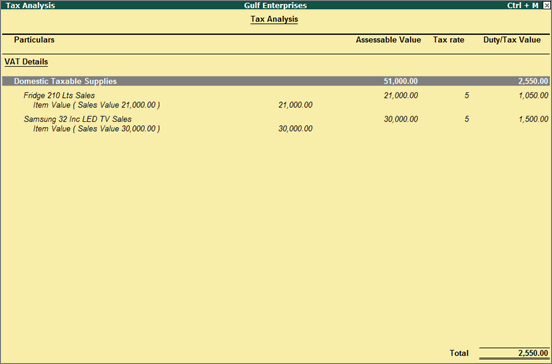The height and width of the screenshot is (364, 552).
Task: Click the Assessable Value column header
Action: [x=388, y=40]
